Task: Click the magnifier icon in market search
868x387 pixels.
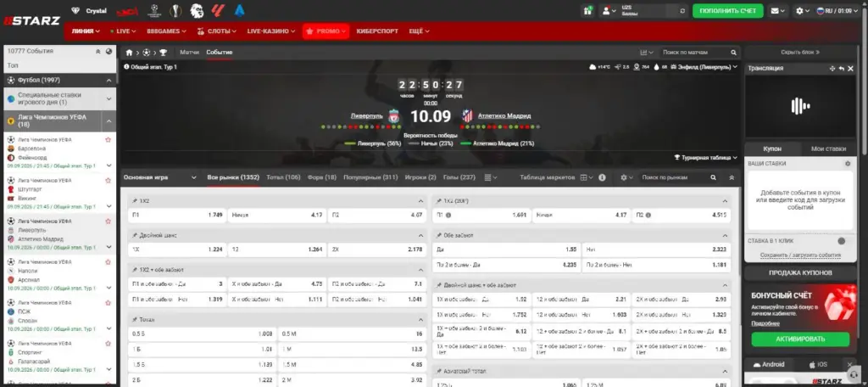Action: (x=713, y=177)
